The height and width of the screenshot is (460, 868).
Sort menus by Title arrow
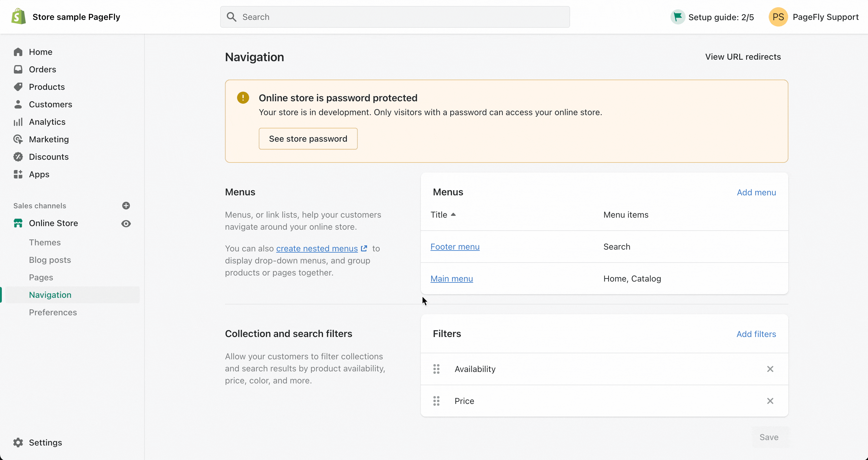coord(454,215)
